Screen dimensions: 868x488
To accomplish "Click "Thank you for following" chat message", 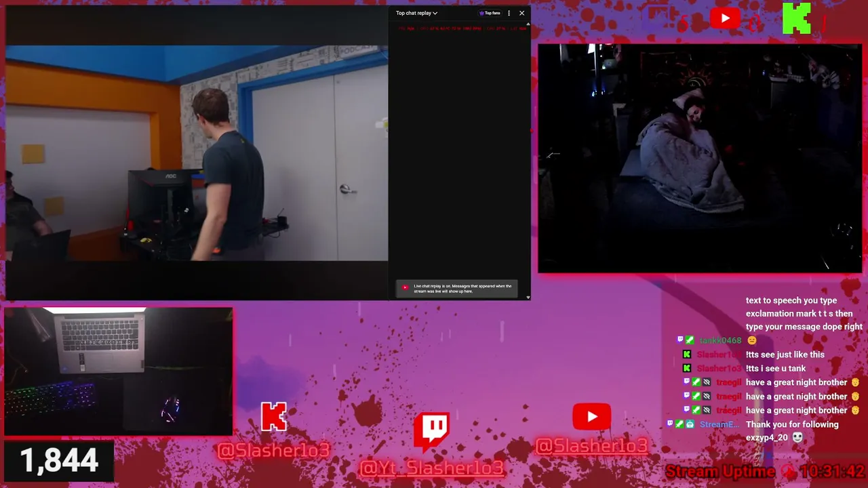I will pyautogui.click(x=792, y=424).
